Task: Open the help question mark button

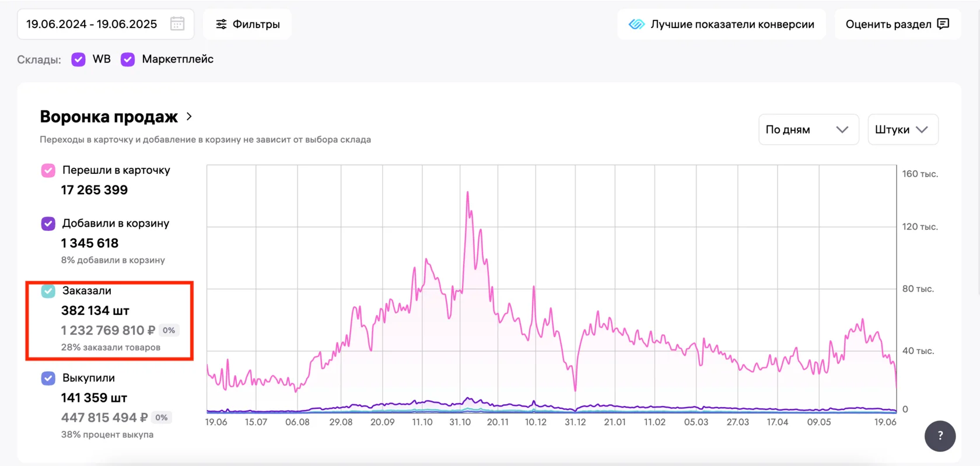Action: [x=940, y=436]
